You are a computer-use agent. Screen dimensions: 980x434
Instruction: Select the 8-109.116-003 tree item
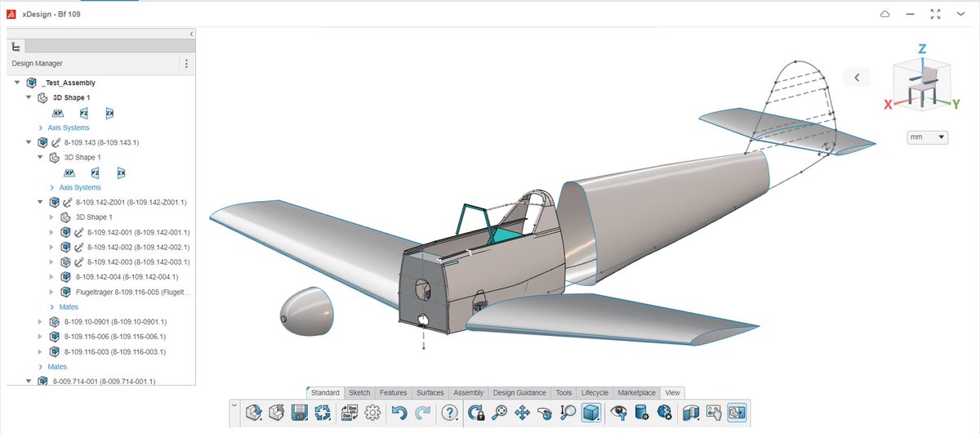[114, 351]
